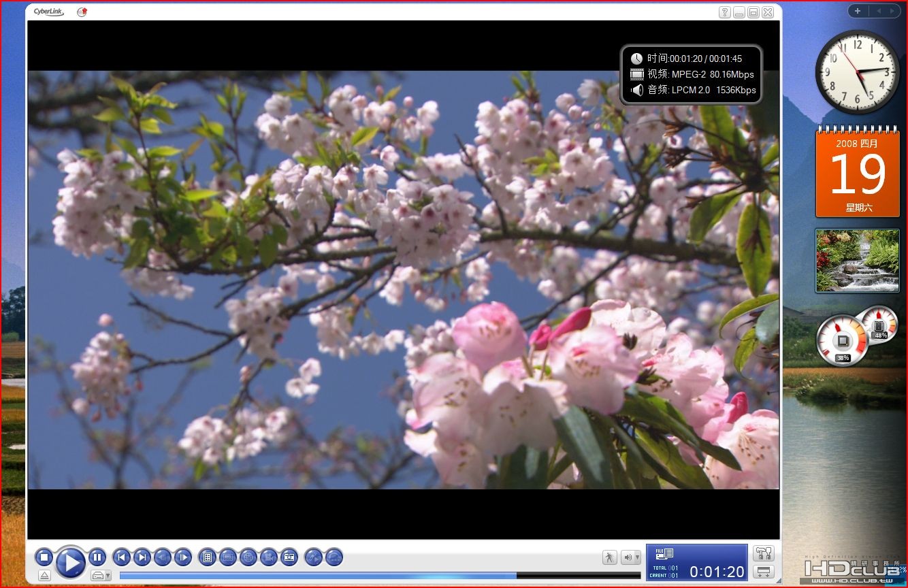Screen dimensions: 908x588
Task: Minimize the PowerDVD window
Action: tap(740, 12)
